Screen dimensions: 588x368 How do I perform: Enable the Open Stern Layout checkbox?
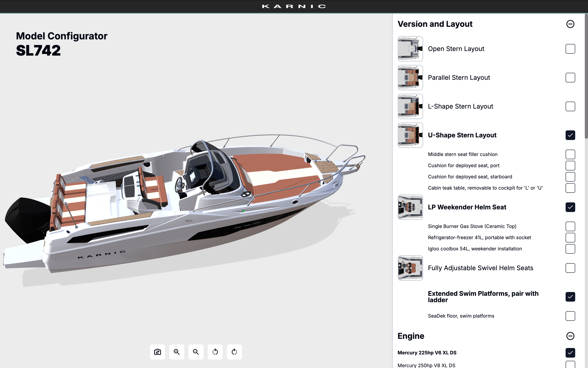tap(570, 49)
